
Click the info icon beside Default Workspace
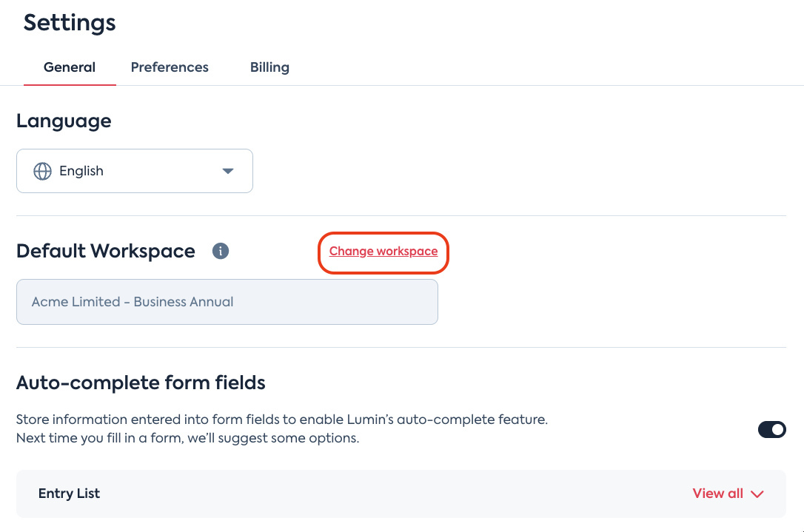(x=220, y=251)
